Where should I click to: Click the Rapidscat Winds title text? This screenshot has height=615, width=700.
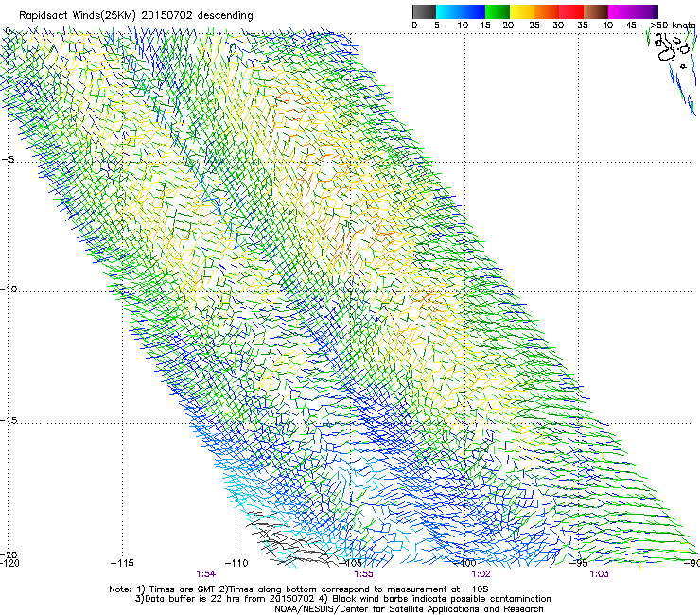[x=135, y=16]
